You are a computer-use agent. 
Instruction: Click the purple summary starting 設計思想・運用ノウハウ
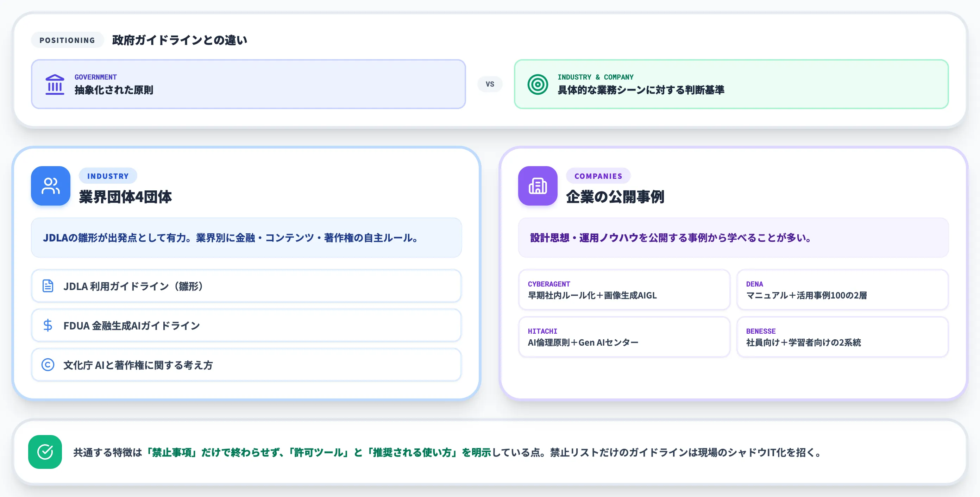(734, 238)
